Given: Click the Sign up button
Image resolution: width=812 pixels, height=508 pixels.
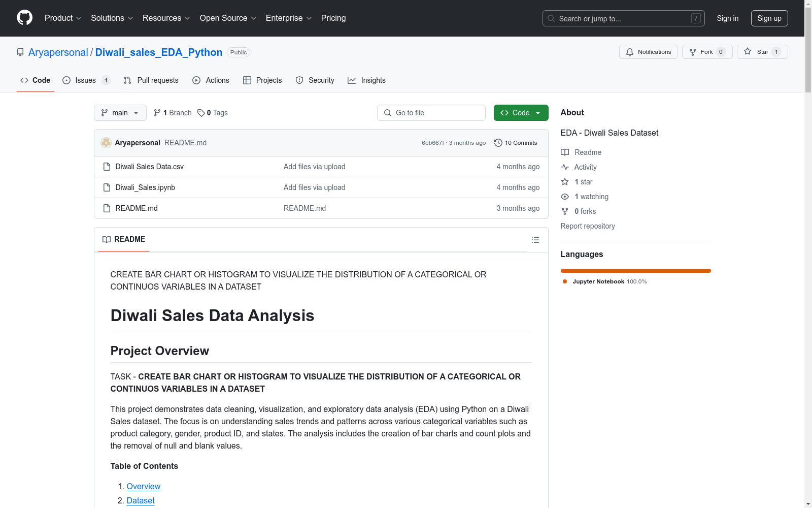Looking at the screenshot, I should pos(769,18).
